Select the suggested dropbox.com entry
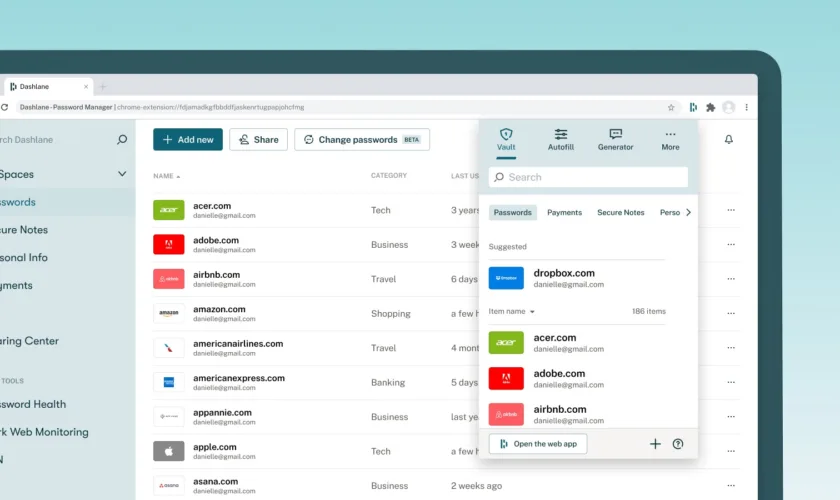This screenshot has height=500, width=840. point(576,278)
